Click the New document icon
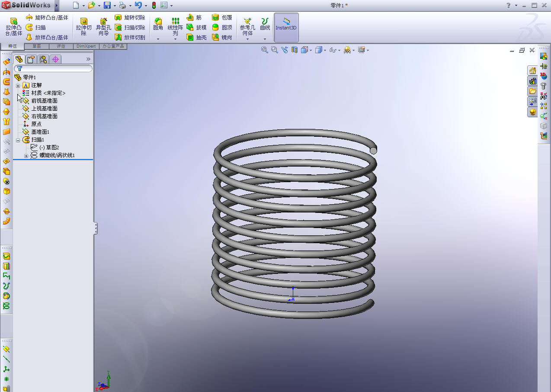Viewport: 551px width, 392px height. point(76,6)
